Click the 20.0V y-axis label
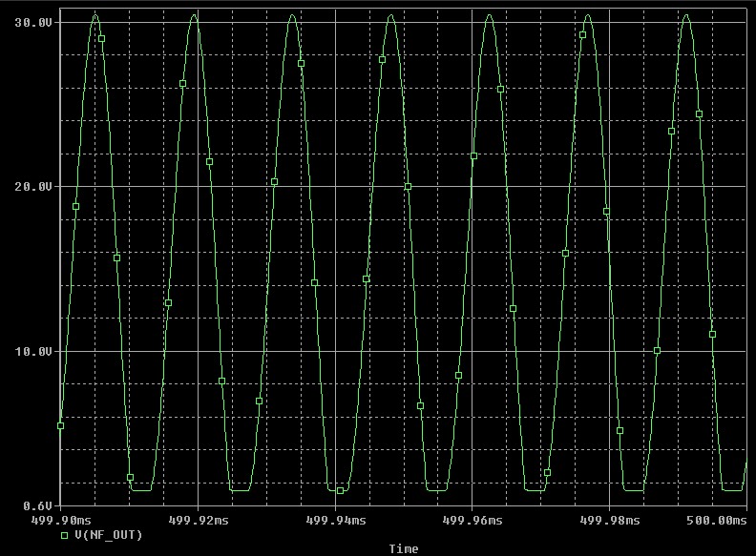 pos(33,187)
